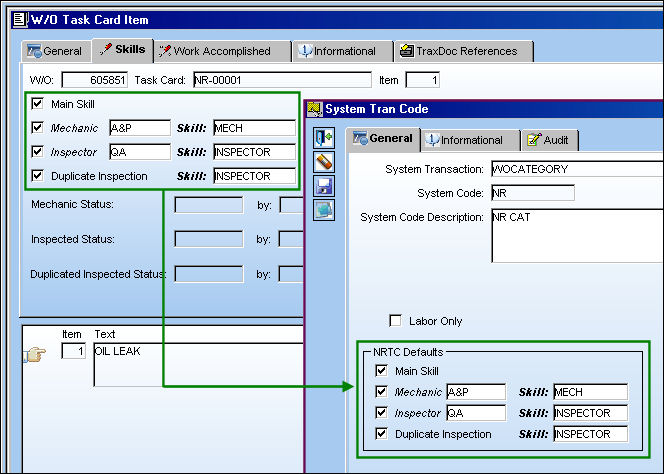
Task: Click the Item column header in grid
Action: click(72, 334)
